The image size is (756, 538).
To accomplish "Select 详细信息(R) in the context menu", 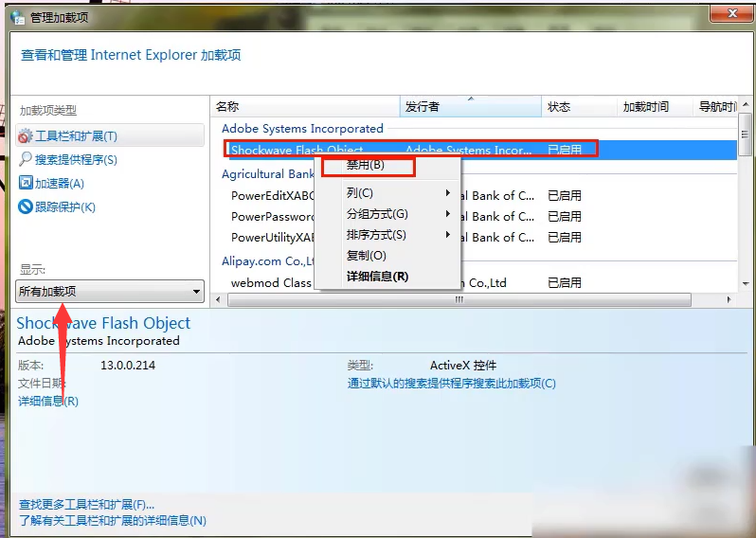I will click(377, 277).
